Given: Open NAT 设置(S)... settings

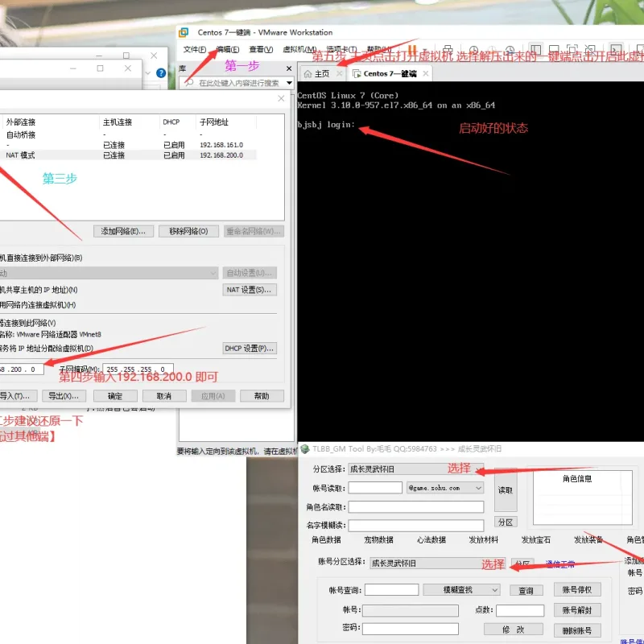Looking at the screenshot, I should pos(250,290).
